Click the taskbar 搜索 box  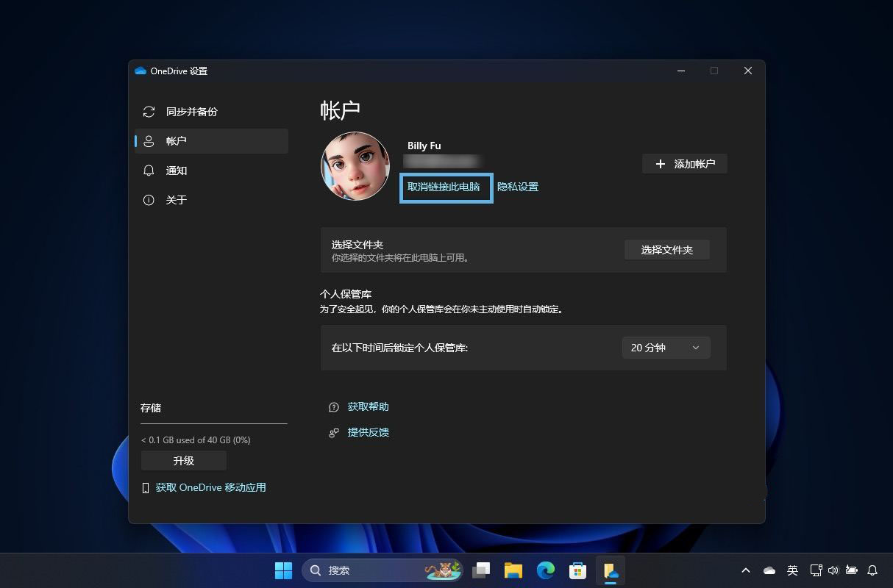368,570
